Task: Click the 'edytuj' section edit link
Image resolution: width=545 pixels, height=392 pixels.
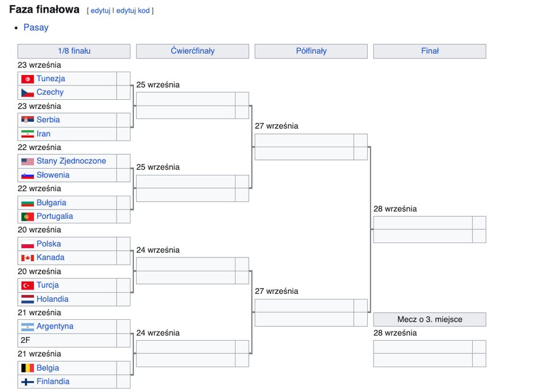Action: [100, 11]
